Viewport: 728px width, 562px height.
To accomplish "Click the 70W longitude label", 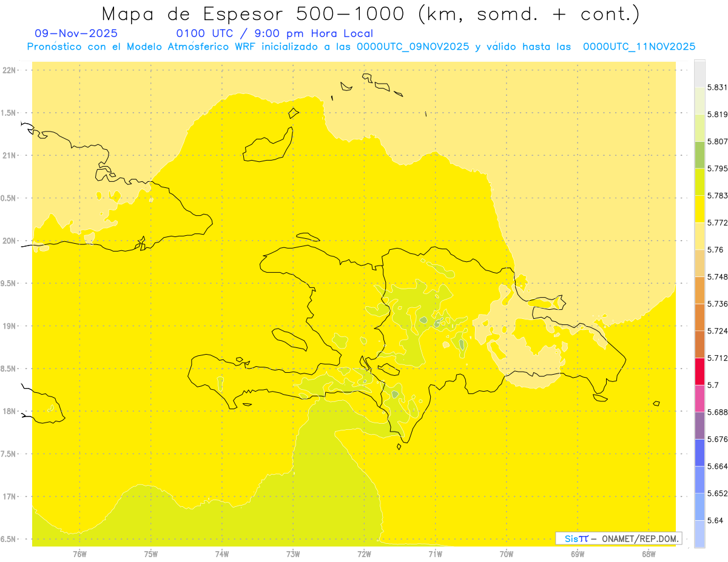I will [506, 554].
